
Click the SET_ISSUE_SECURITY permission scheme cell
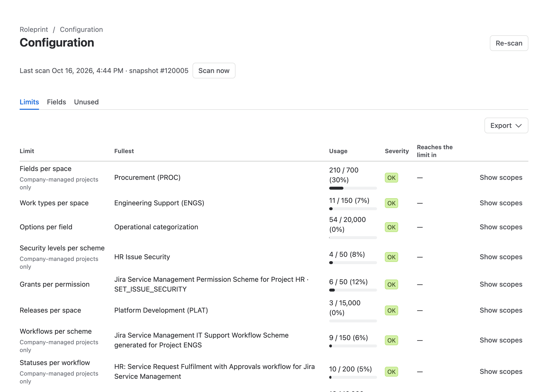(211, 284)
